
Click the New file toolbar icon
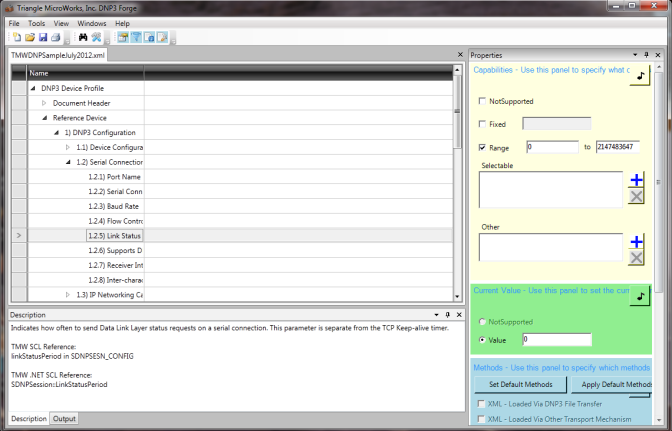pyautogui.click(x=17, y=38)
